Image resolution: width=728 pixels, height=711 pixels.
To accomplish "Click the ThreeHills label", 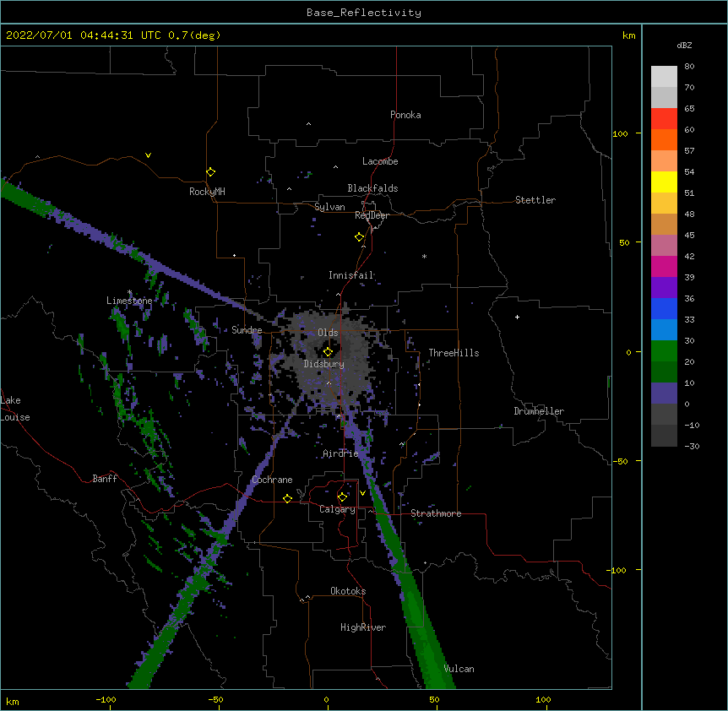I will (x=454, y=353).
